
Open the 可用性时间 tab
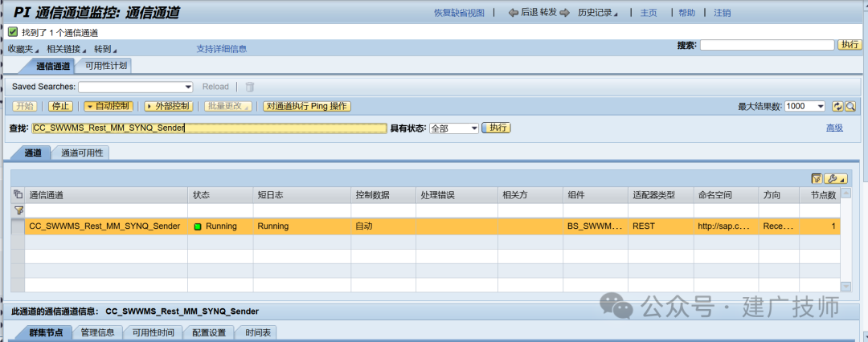(x=153, y=332)
